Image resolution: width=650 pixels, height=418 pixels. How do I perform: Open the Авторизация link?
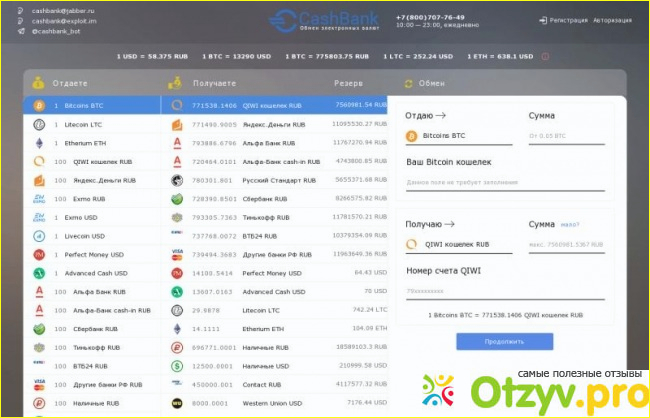tap(612, 19)
